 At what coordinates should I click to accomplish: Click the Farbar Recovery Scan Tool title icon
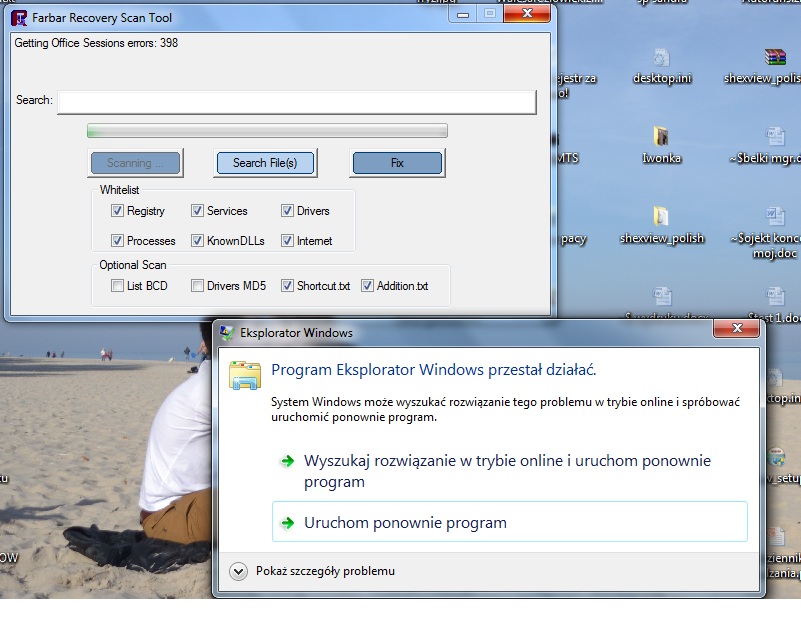click(x=19, y=18)
